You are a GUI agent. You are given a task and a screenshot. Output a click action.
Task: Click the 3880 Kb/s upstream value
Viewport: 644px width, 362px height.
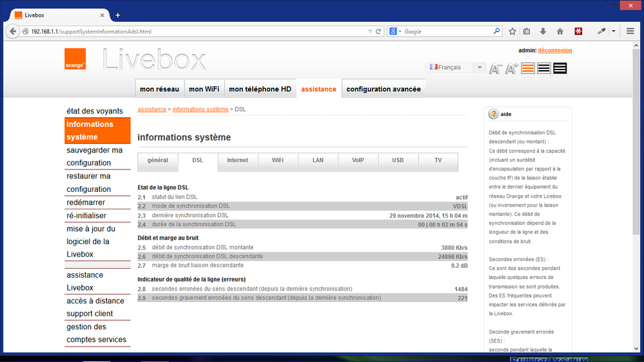pyautogui.click(x=454, y=247)
